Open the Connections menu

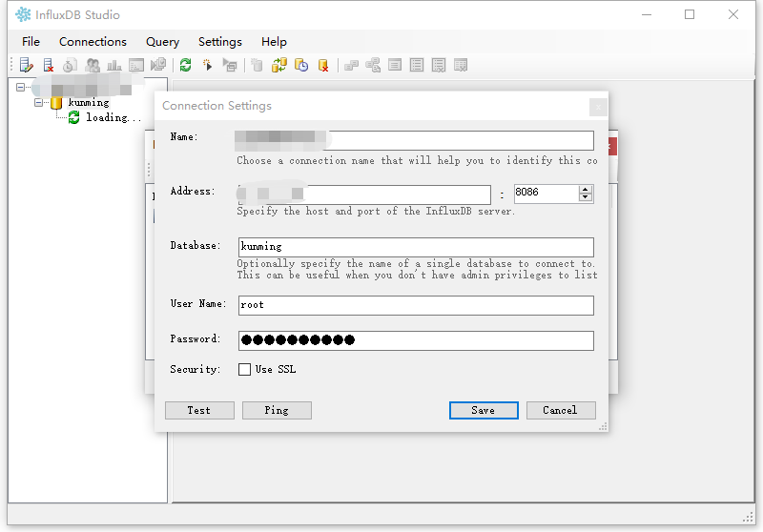[93, 42]
